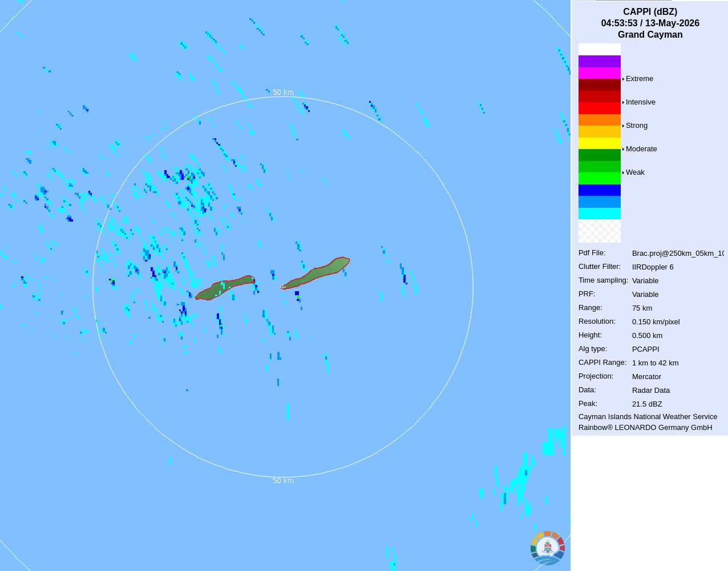Choose the cyan legend swatch
The width and height of the screenshot is (728, 571).
pos(600,214)
